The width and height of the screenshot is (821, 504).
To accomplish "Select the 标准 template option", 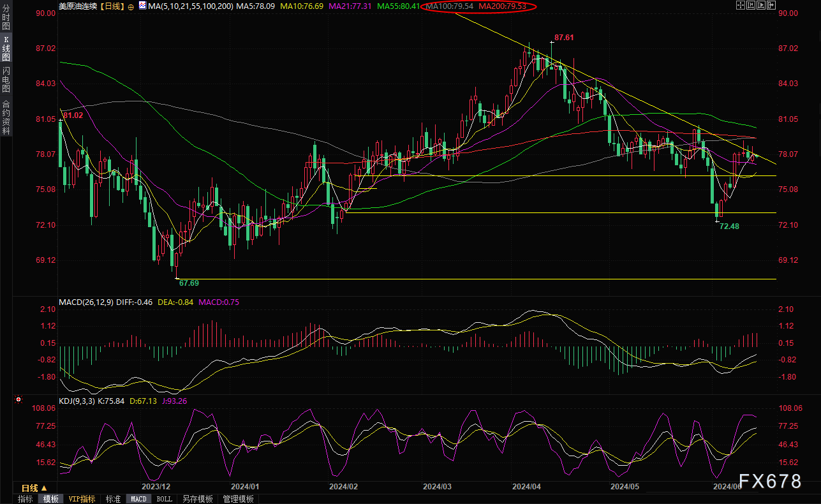I will (x=113, y=499).
